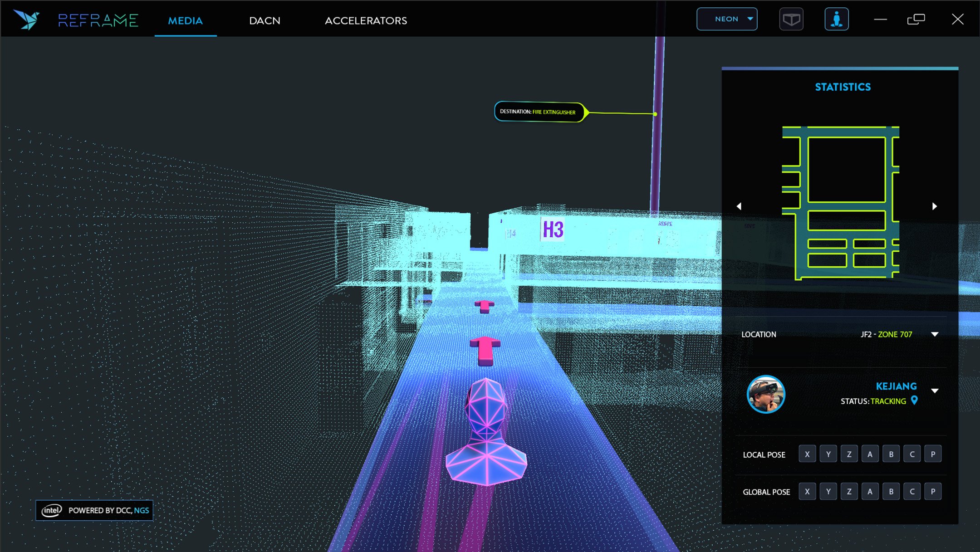980x552 pixels.
Task: Expand the Kejiang user dropdown
Action: 935,391
